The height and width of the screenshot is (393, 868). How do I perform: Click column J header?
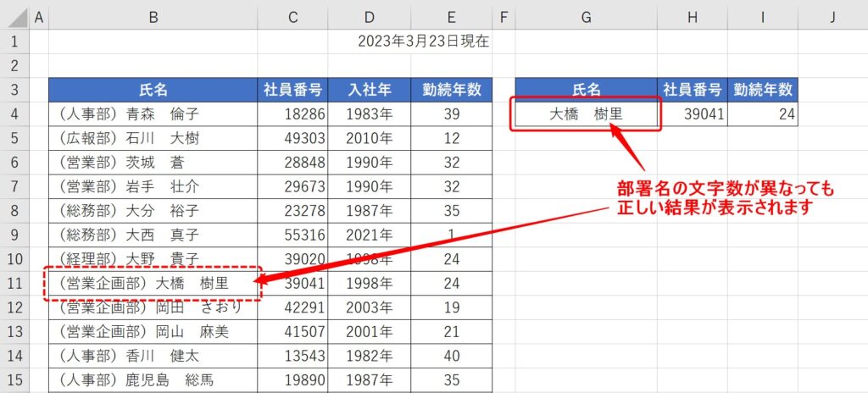click(x=832, y=16)
